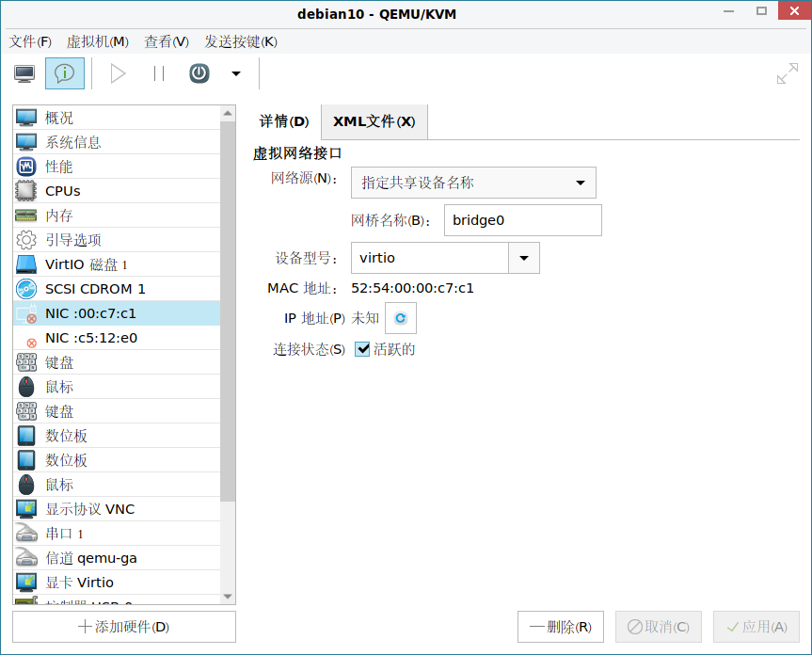Select the NIC :00:c7:c1 network icon
This screenshot has width=812, height=655.
[x=26, y=313]
